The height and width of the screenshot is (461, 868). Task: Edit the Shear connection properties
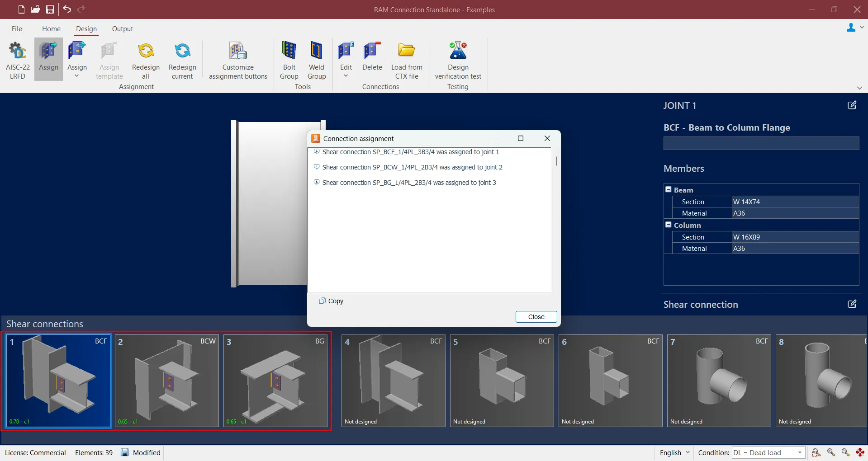852,304
